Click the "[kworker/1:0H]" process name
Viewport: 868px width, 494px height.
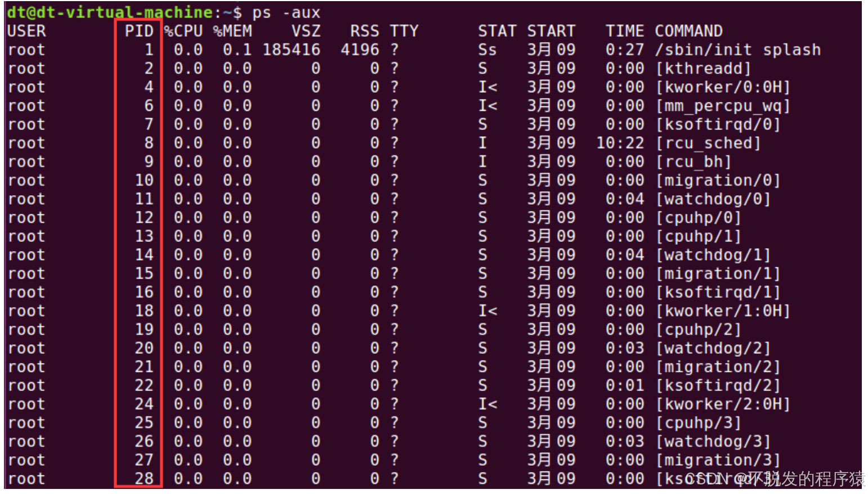point(723,311)
